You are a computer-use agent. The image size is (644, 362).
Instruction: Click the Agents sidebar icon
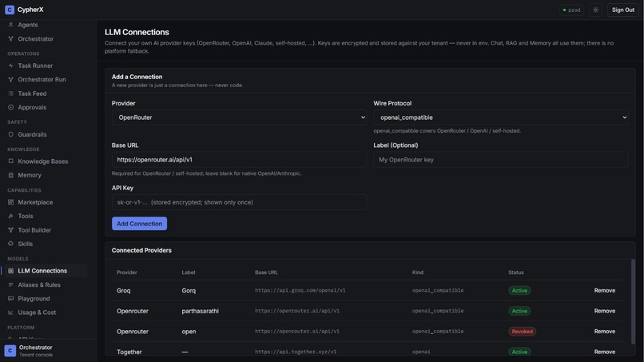tap(10, 25)
